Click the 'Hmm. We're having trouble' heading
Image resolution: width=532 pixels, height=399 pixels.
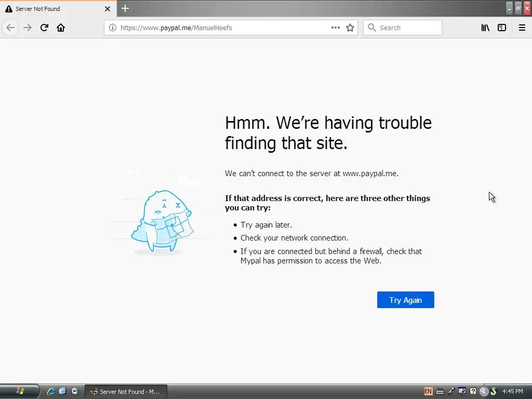coord(328,132)
